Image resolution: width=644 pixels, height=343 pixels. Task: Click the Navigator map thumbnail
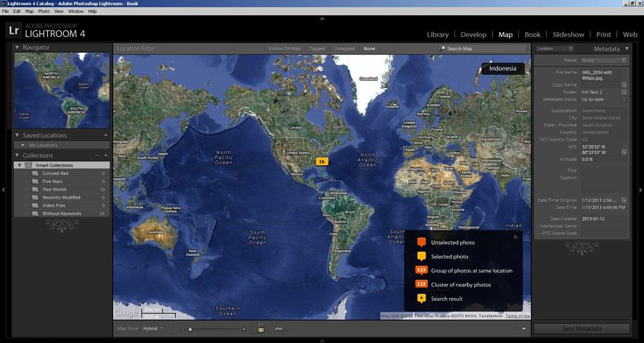(62, 90)
